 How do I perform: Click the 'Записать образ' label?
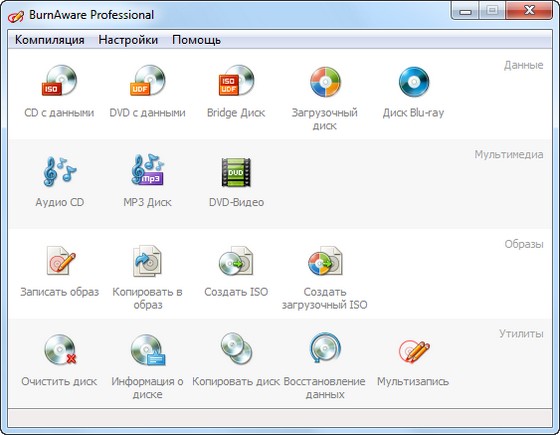[x=59, y=292]
